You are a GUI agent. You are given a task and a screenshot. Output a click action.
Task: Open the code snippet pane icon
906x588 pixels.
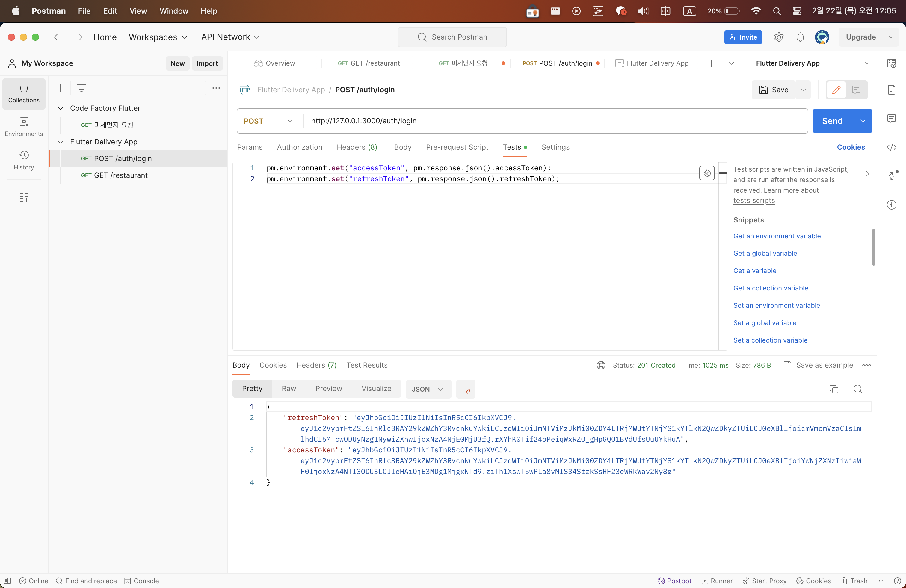891,147
